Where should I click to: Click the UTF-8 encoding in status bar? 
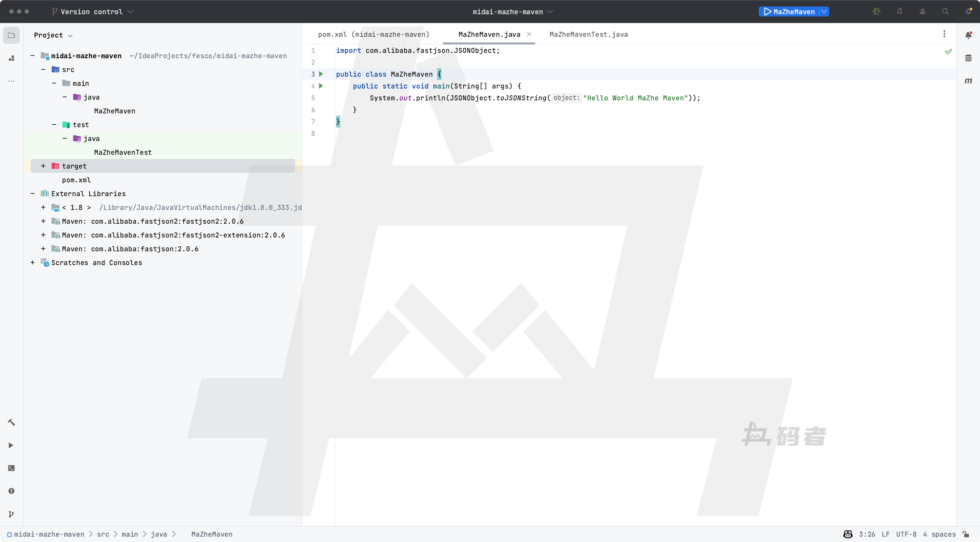click(906, 534)
